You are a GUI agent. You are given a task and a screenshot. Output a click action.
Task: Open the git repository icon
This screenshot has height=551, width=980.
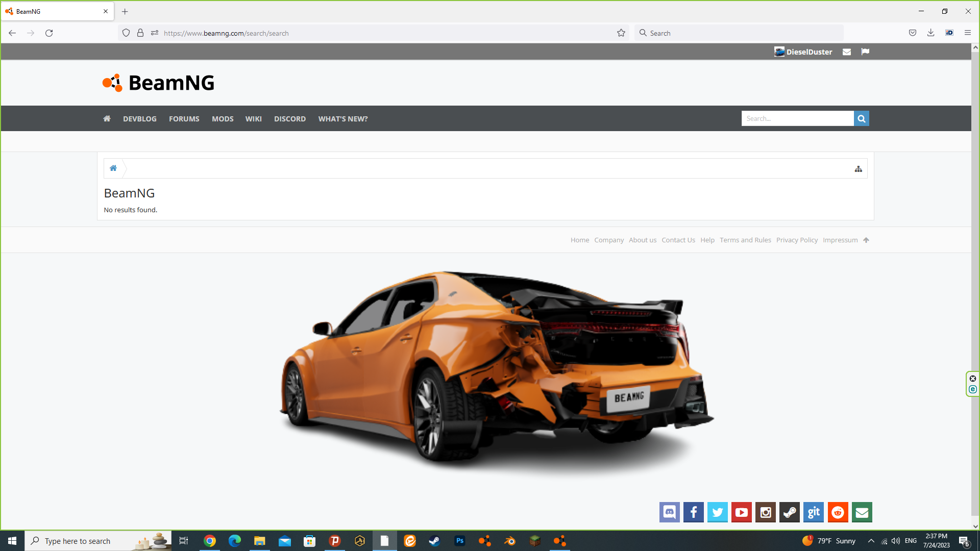point(813,512)
